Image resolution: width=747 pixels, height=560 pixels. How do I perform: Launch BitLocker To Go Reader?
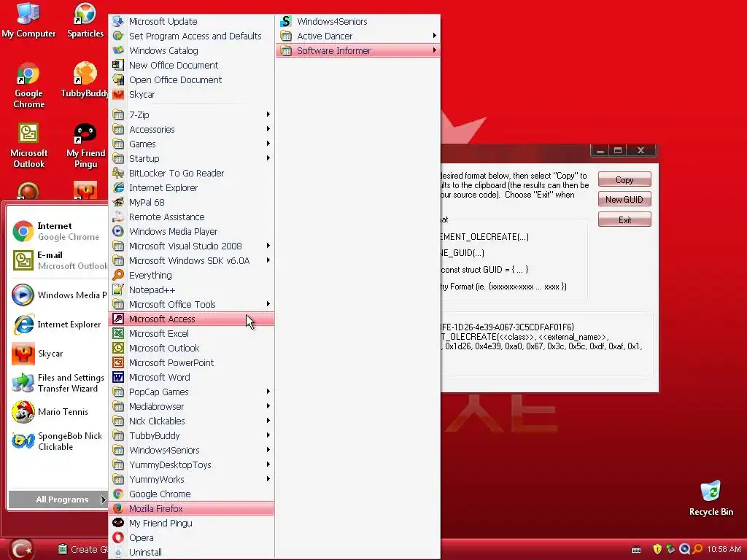[192, 174]
